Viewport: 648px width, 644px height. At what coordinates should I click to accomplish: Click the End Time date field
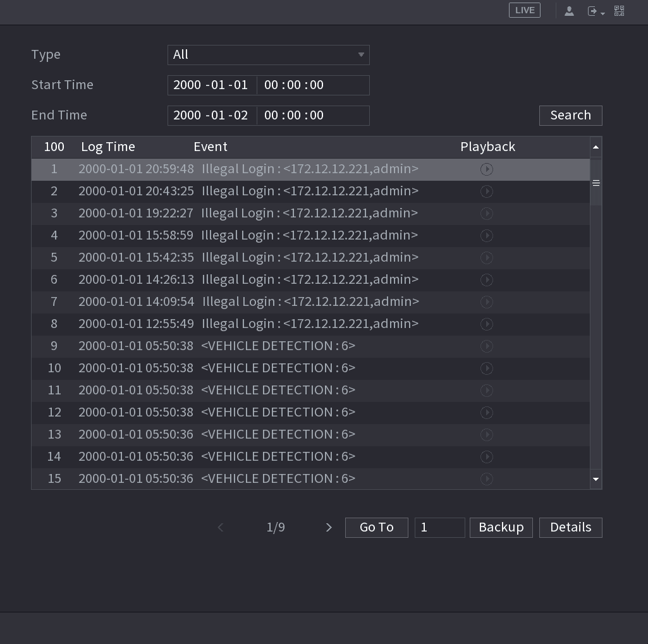click(x=212, y=115)
